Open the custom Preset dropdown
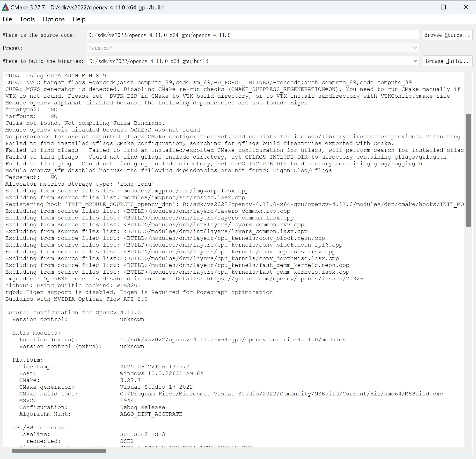476x459 pixels. (415, 48)
